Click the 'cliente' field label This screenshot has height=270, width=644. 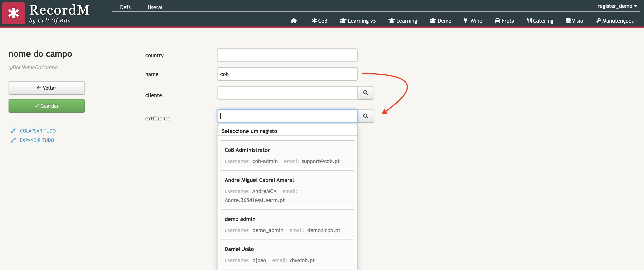154,95
